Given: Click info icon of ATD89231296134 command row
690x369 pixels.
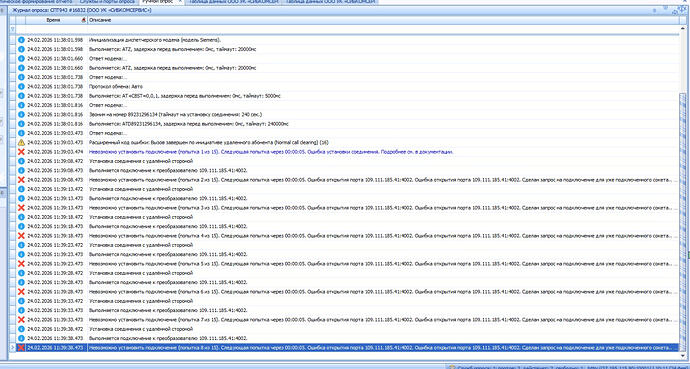Looking at the screenshot, I should [x=21, y=124].
